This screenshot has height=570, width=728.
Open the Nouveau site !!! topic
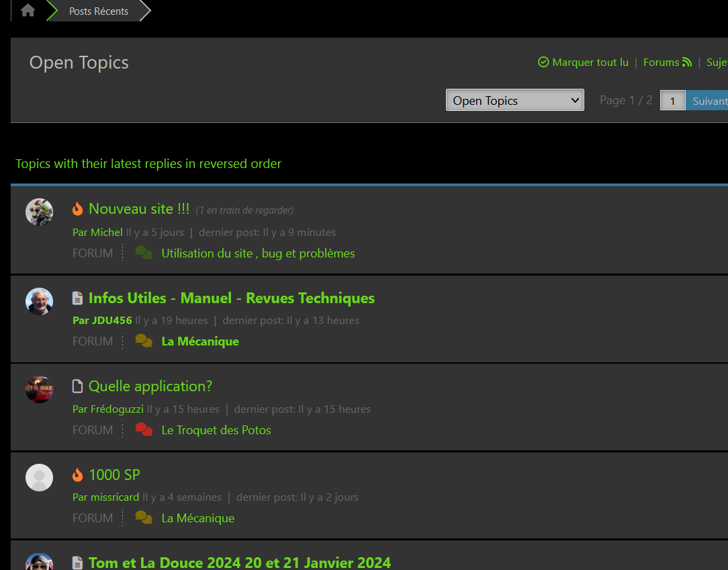(139, 209)
